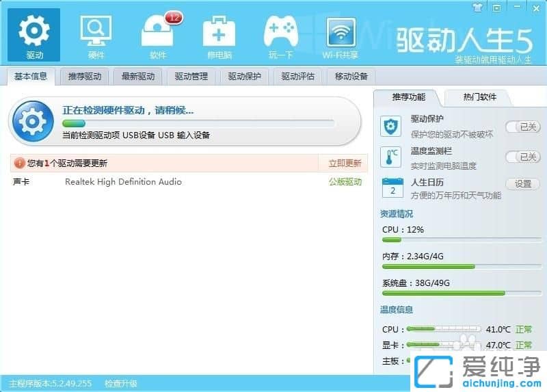Open the 驱动 gear icon section

[x=35, y=34]
